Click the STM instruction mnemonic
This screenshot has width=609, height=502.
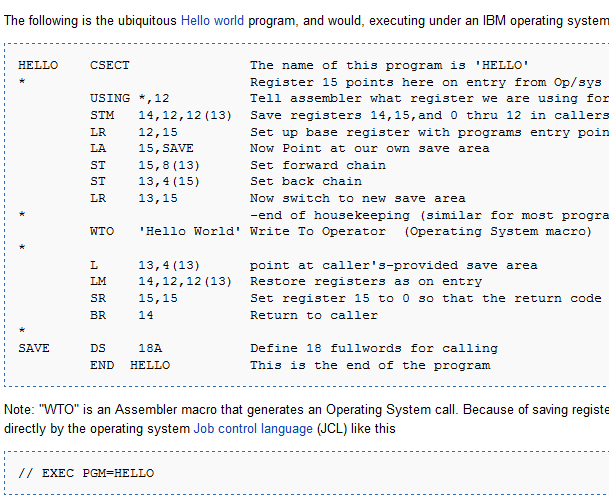pos(100,115)
